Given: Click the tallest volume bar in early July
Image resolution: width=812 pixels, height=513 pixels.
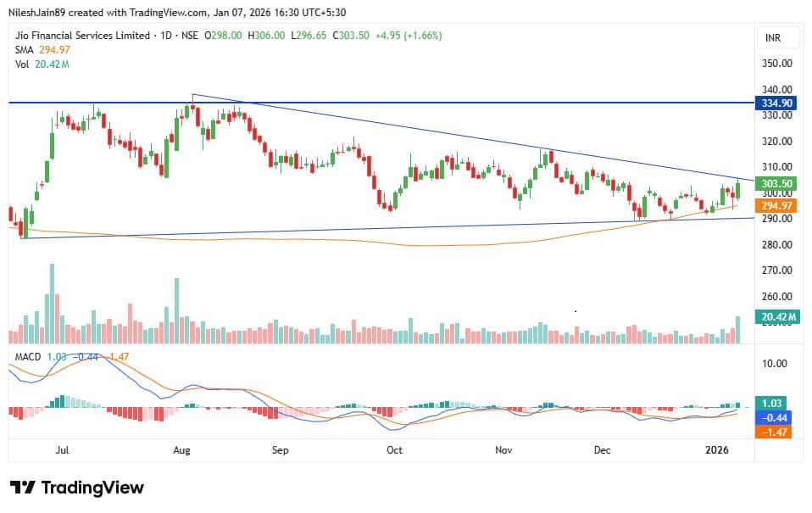Looking at the screenshot, I should coord(52,304).
